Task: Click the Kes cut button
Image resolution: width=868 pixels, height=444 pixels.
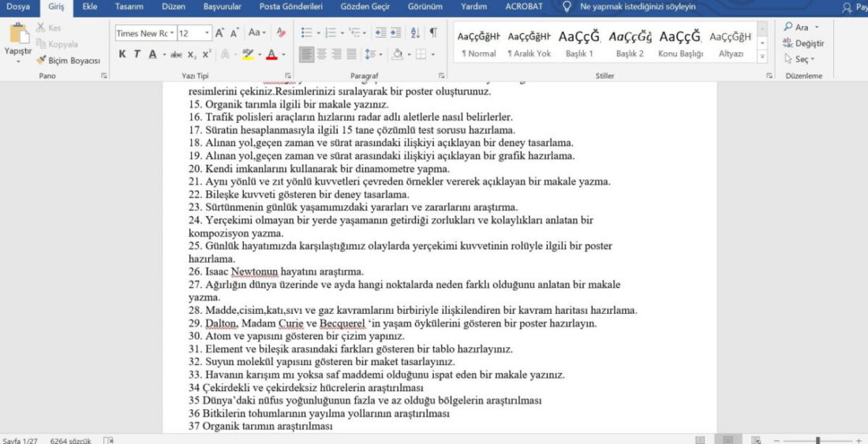Action: pos(48,28)
